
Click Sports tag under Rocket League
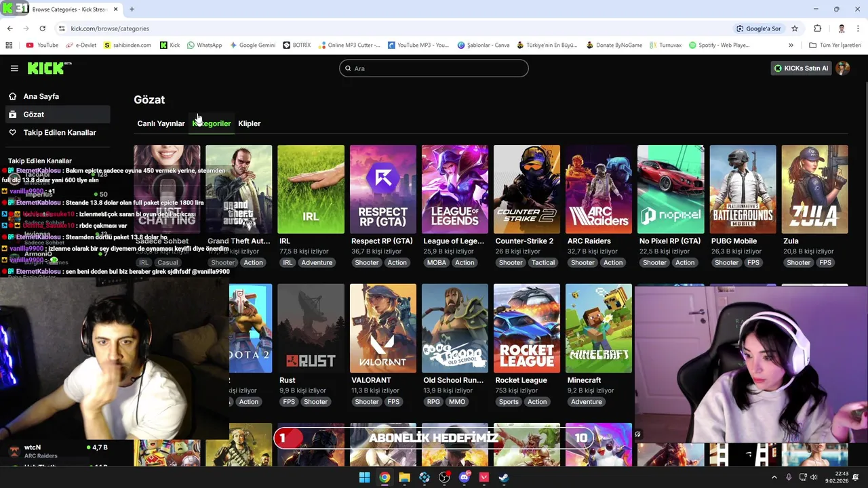(x=509, y=402)
